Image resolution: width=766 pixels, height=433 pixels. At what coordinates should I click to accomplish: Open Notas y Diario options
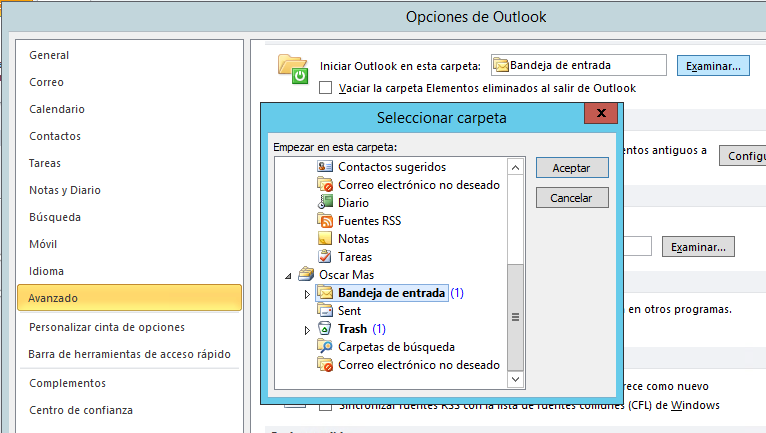point(129,190)
